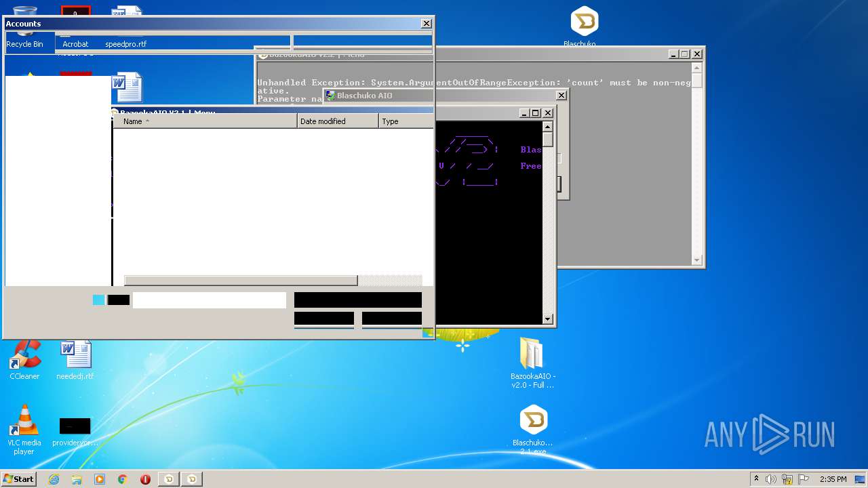Open the CCleaner desktop shortcut

(x=24, y=359)
